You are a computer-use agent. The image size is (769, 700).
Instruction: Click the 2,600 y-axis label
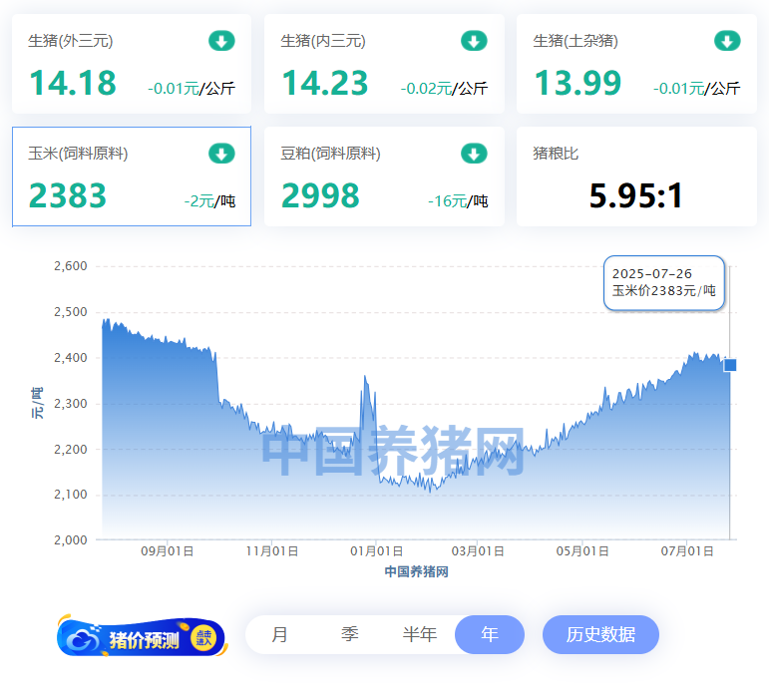point(71,266)
